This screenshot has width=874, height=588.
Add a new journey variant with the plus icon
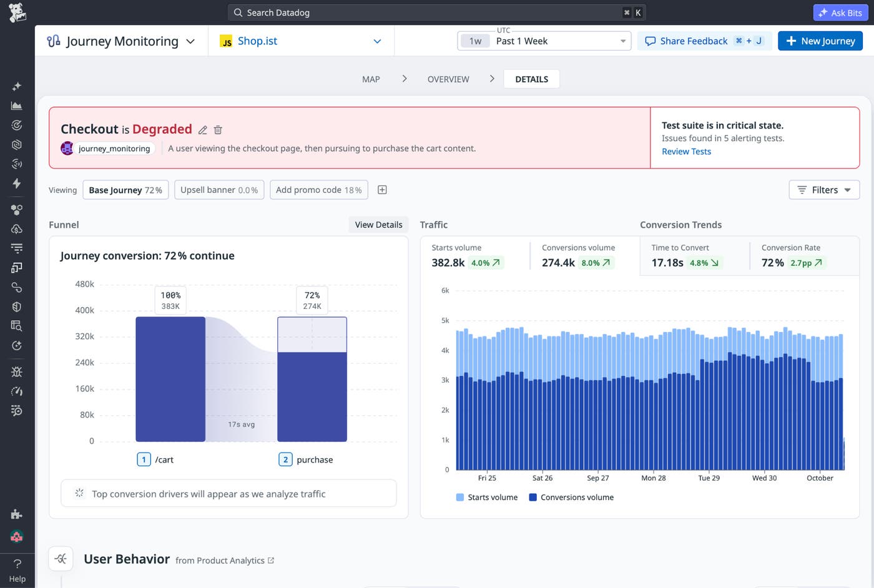(x=383, y=190)
